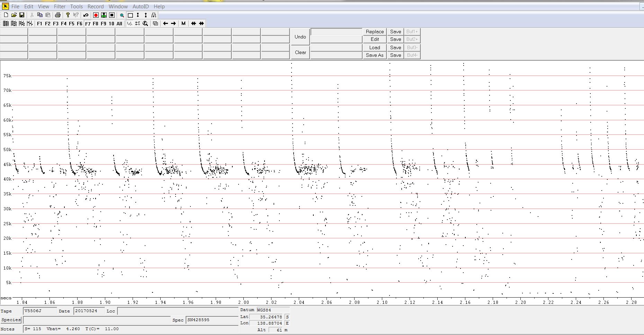Click the first compressed-view bars icon
This screenshot has height=335, width=644.
(x=6, y=24)
